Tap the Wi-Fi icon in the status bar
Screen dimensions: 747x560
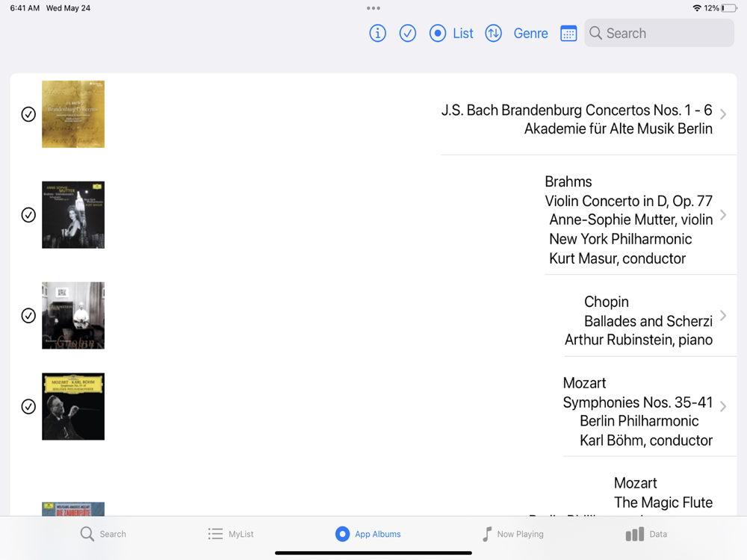[x=696, y=8]
